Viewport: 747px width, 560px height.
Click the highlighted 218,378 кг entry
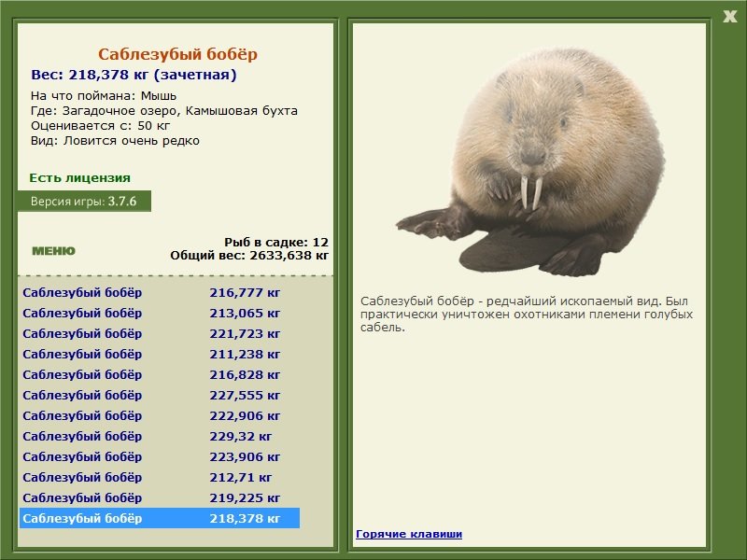click(159, 518)
